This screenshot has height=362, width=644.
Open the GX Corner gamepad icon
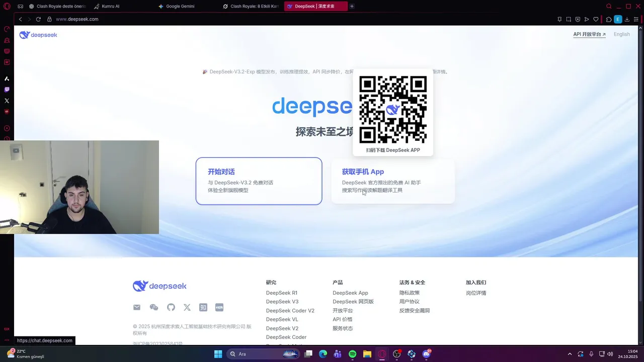pos(20,6)
